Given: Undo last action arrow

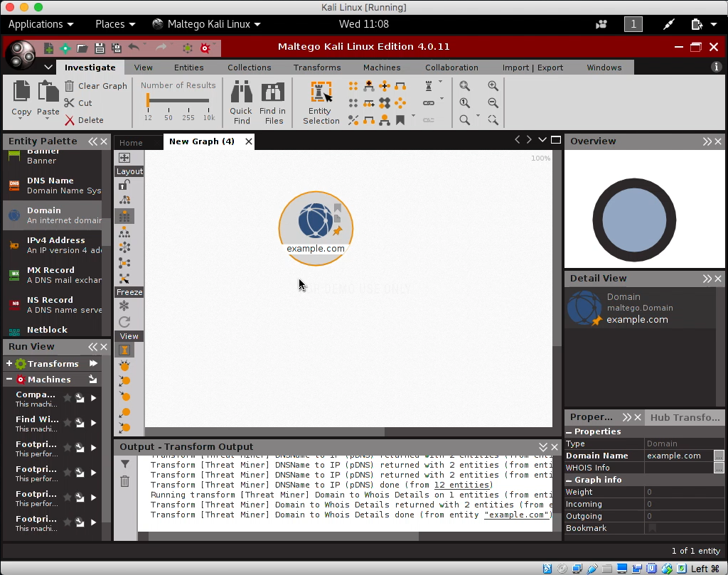Looking at the screenshot, I should click(x=134, y=48).
